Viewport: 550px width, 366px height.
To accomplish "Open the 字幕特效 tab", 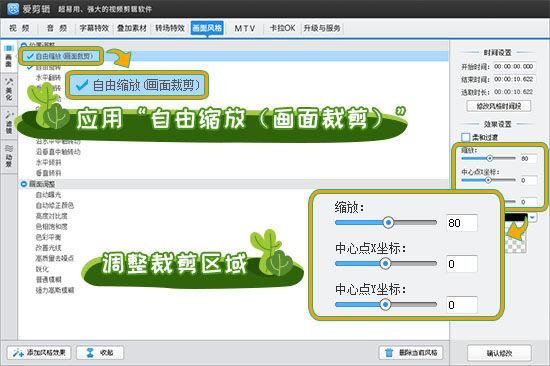I will coord(94,28).
